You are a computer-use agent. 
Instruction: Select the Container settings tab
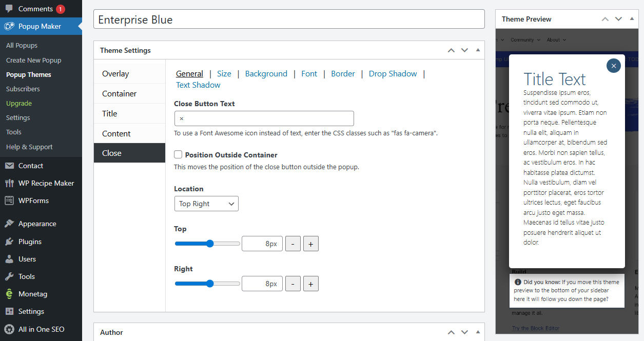(x=119, y=94)
